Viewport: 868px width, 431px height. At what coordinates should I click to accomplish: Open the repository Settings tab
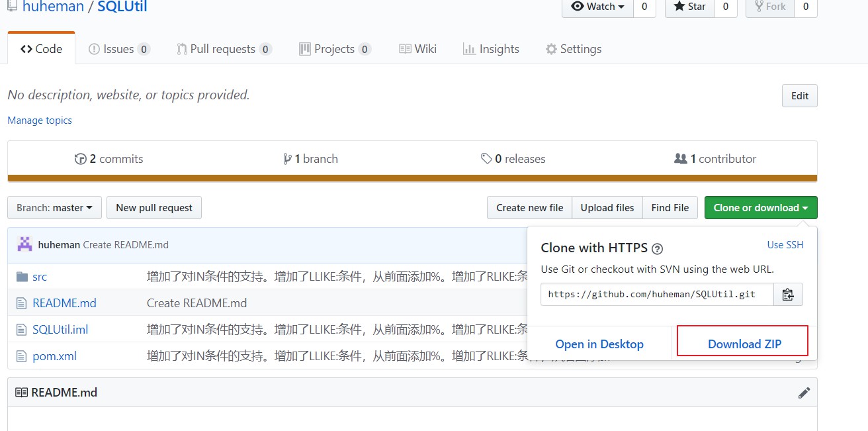point(574,49)
